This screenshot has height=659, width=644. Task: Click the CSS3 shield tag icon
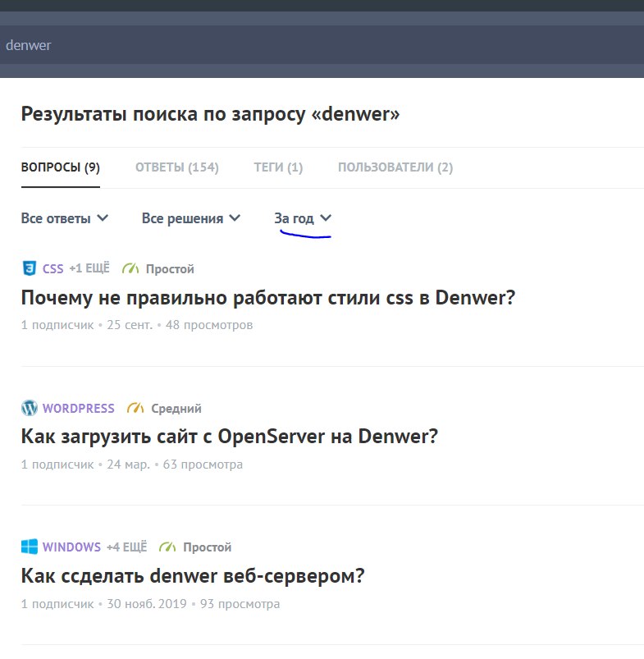(29, 268)
